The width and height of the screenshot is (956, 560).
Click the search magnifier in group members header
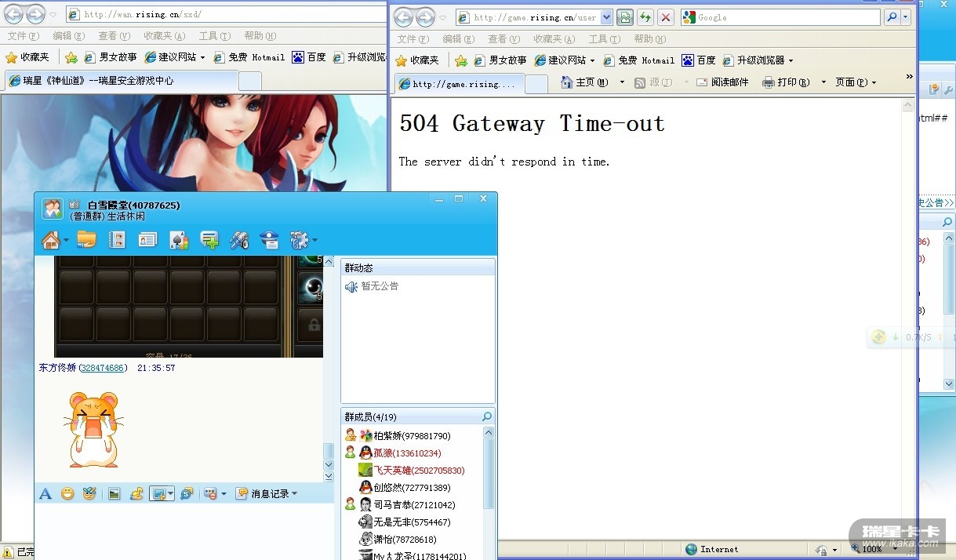487,417
